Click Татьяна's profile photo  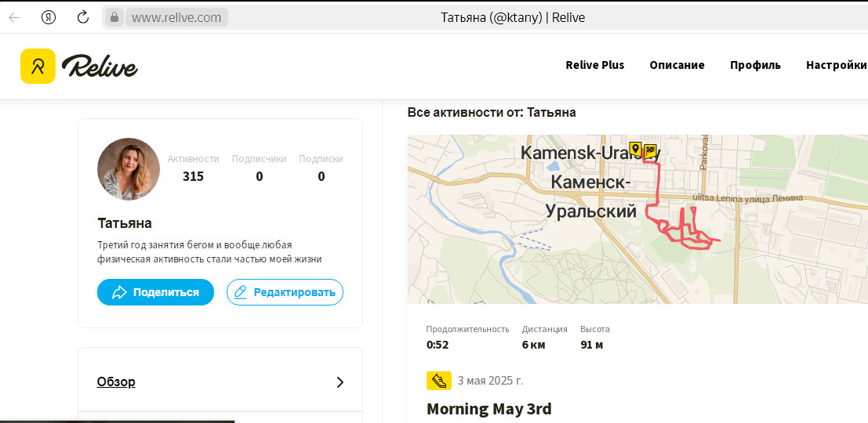129,168
